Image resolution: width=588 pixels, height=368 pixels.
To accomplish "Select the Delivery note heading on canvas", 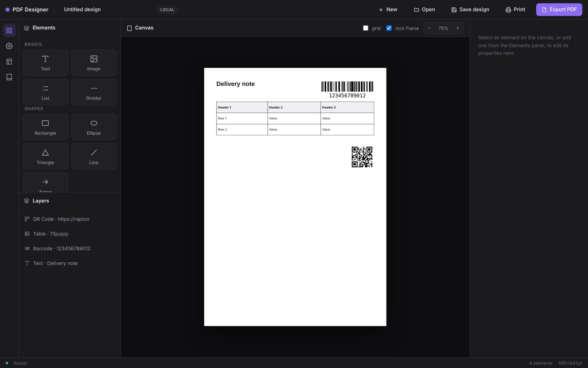I will click(x=236, y=84).
